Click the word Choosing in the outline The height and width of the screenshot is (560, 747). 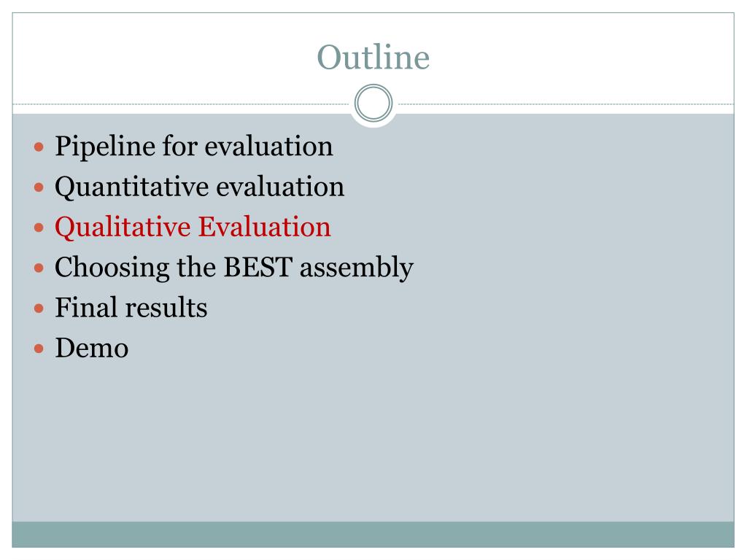pos(112,268)
